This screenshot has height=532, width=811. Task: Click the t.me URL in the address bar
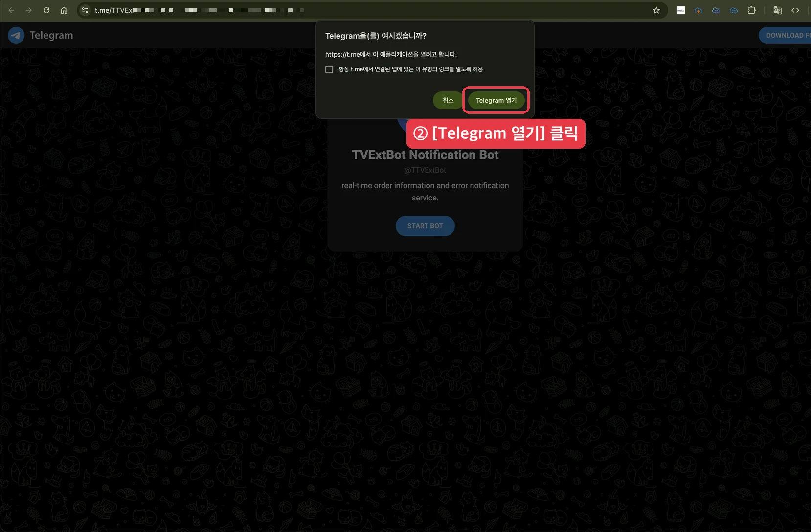(200, 10)
